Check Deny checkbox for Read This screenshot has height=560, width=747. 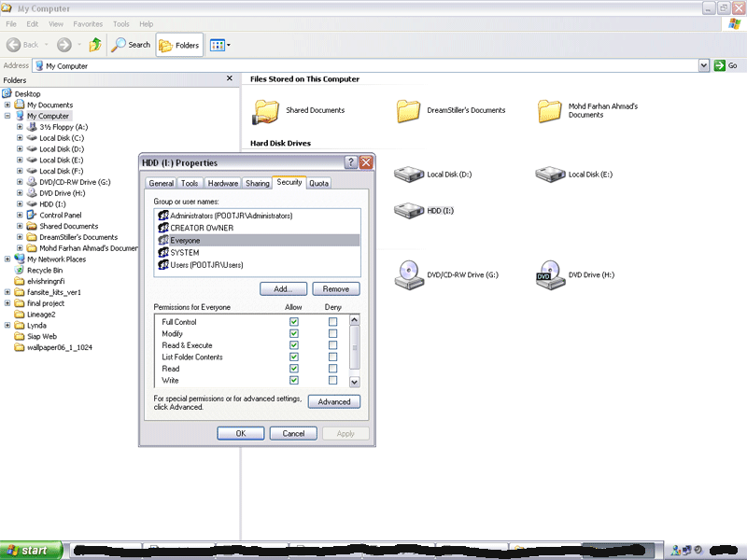(x=332, y=369)
